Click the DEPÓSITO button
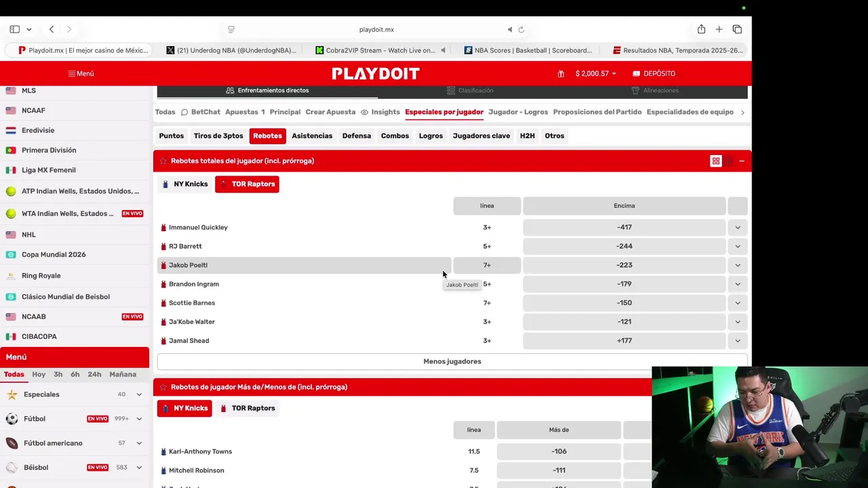 (654, 73)
